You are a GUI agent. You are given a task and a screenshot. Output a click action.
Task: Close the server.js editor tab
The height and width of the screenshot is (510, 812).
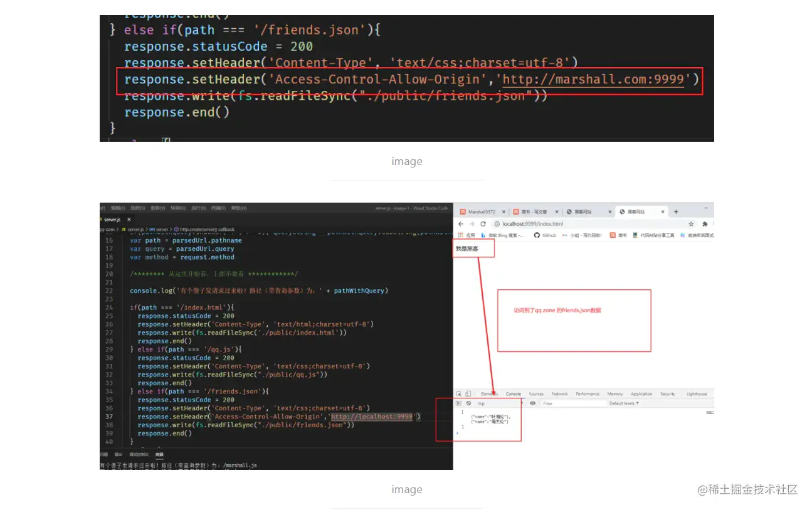click(129, 220)
